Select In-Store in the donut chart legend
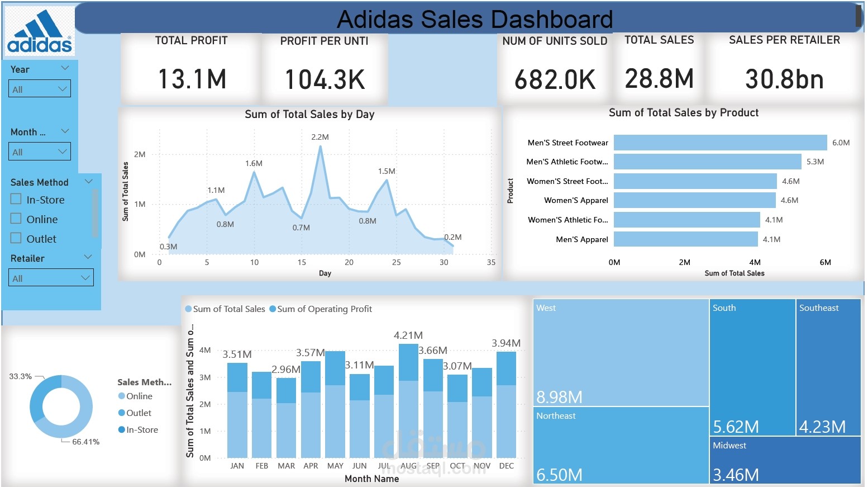 click(x=121, y=429)
